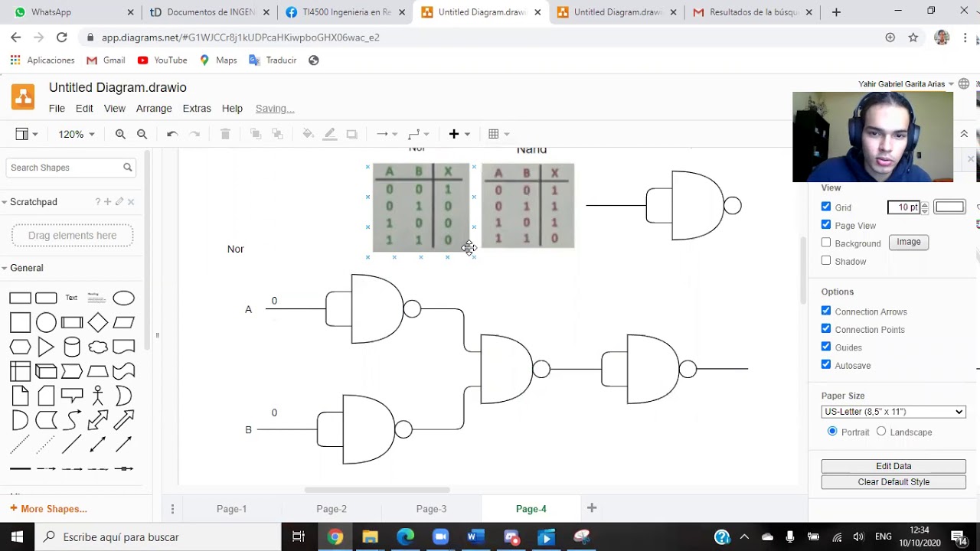Toggle the Connection Points checkbox

click(x=826, y=329)
